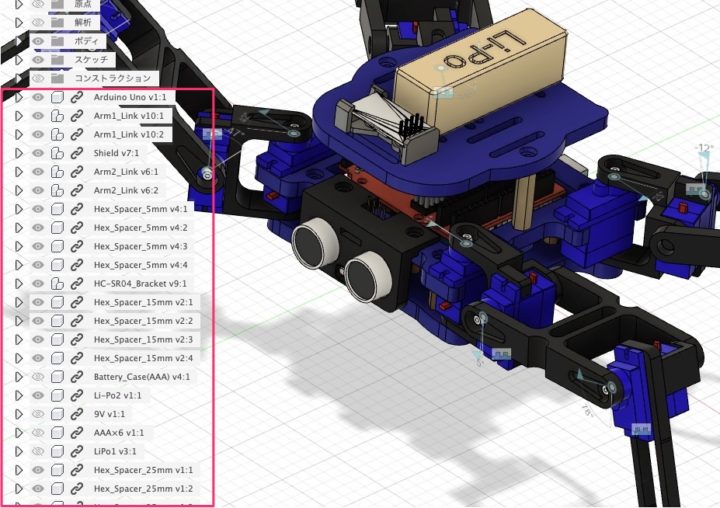The image size is (720, 508).
Task: Click folder icon of コンストラクション row
Action: [59, 78]
